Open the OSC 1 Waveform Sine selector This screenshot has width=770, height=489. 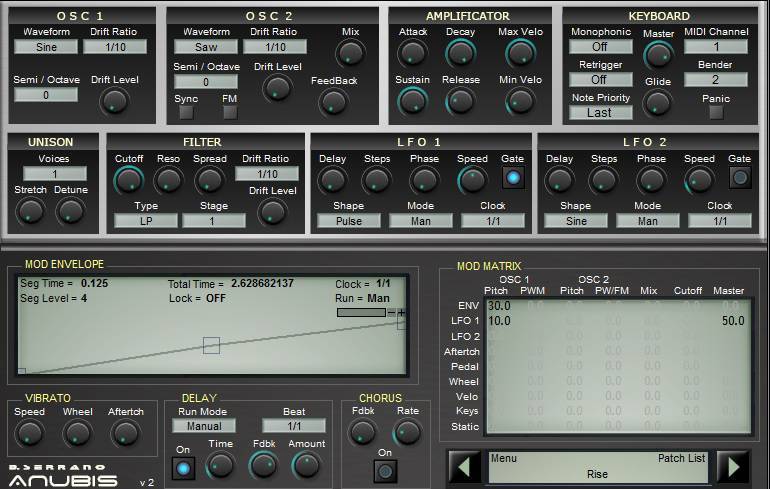pos(41,47)
